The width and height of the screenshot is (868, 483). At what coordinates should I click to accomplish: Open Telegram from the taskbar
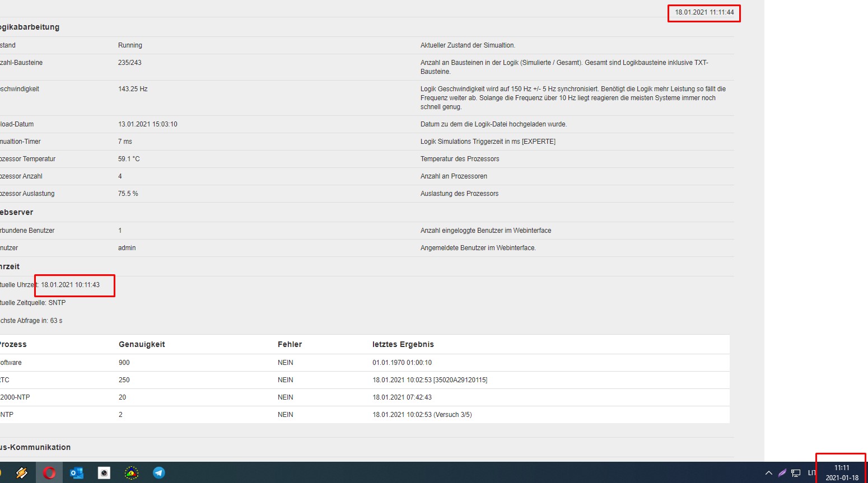coord(159,473)
